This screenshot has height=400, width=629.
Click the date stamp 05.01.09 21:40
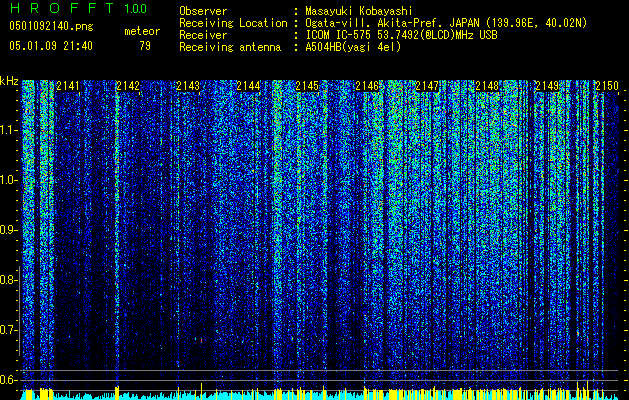51,46
